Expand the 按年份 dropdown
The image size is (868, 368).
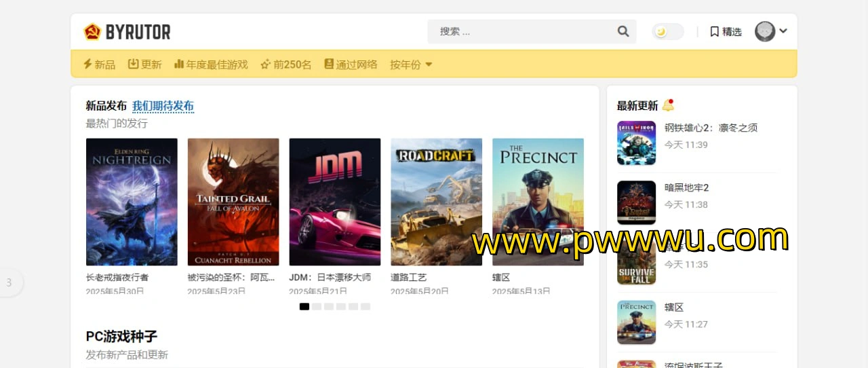point(411,65)
